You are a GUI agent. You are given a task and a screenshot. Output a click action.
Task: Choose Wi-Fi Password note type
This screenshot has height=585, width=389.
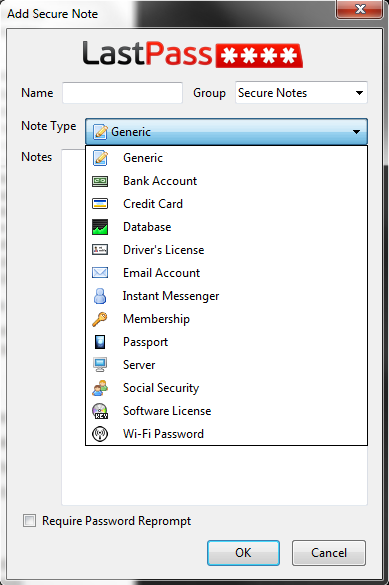click(x=226, y=434)
